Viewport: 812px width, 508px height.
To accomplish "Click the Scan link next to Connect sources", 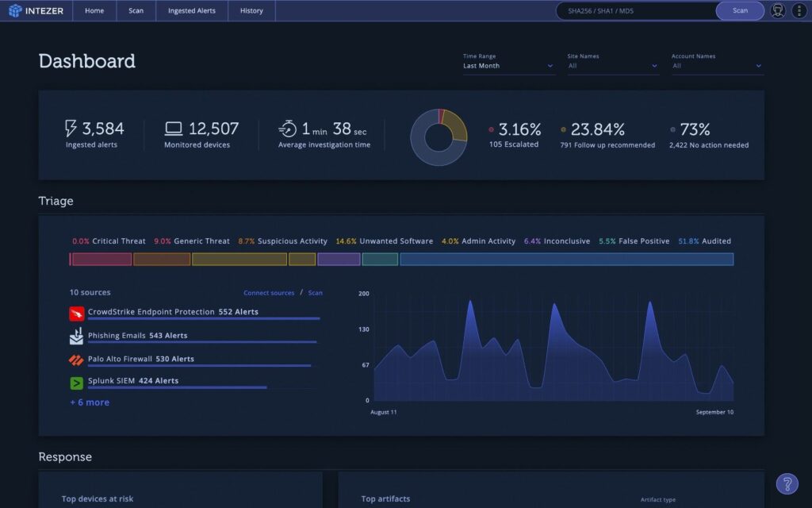I will tap(315, 293).
